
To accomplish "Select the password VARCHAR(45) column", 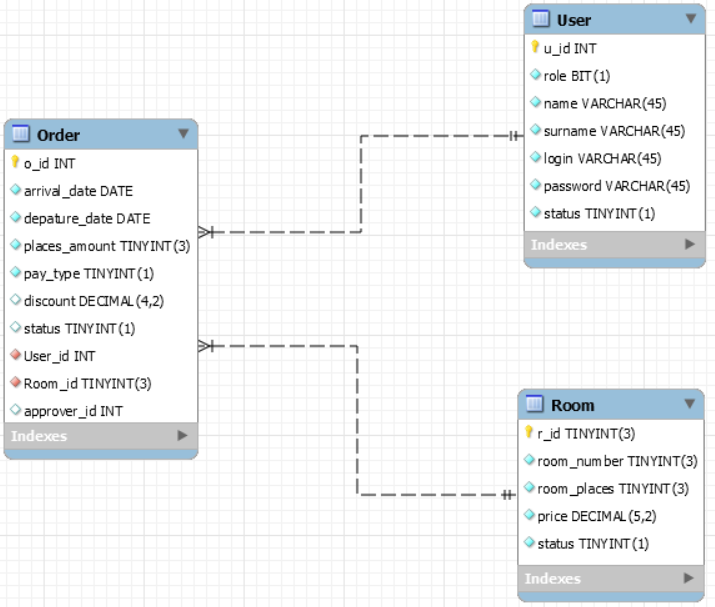I will (616, 186).
